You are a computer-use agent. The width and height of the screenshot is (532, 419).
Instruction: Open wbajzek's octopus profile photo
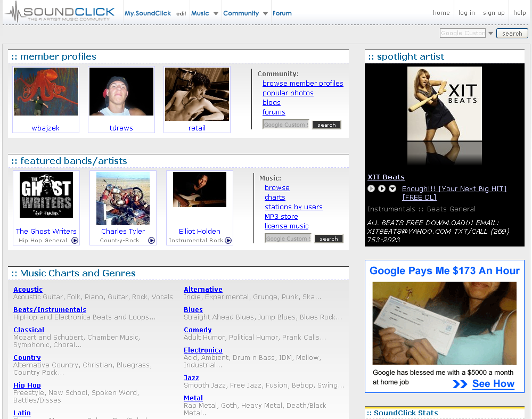(46, 92)
